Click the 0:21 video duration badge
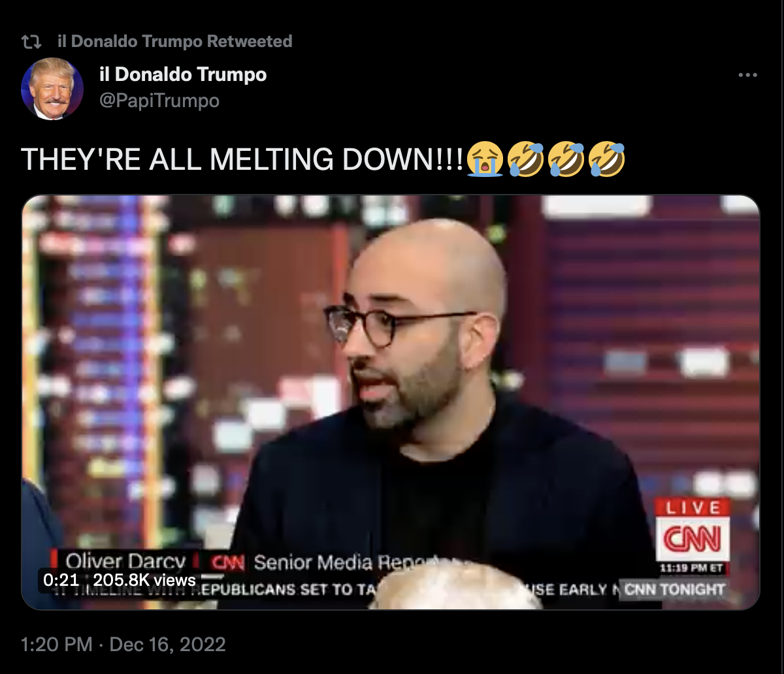784x674 pixels. tap(61, 580)
